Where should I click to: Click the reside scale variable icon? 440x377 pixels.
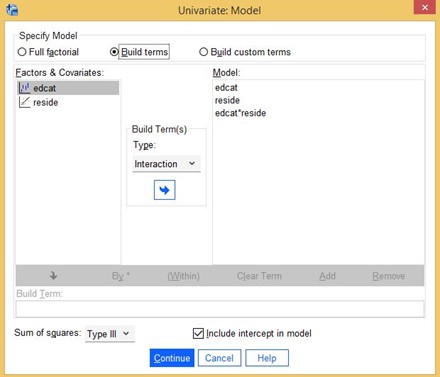(x=24, y=102)
